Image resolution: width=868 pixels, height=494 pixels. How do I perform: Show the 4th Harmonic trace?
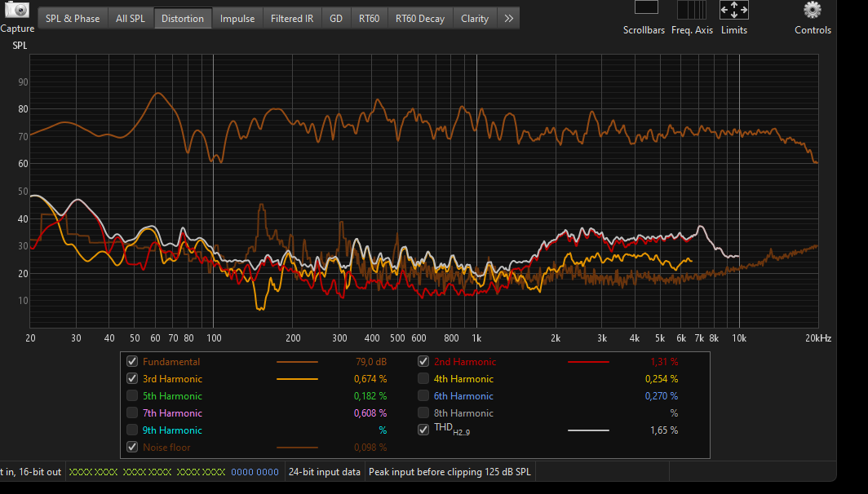423,379
